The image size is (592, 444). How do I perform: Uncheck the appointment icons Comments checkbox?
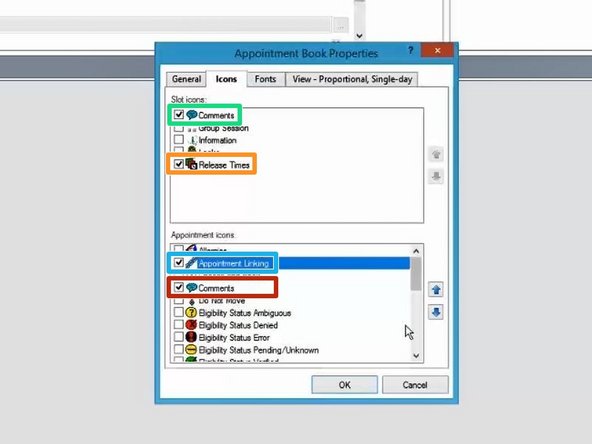[179, 287]
